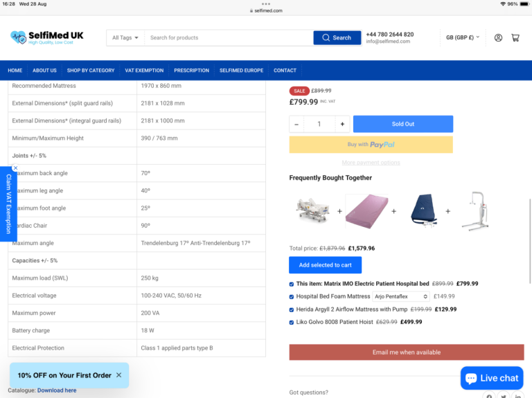Screen dimensions: 532x398
Task: Go to Shop By Category menu
Action: click(x=91, y=70)
